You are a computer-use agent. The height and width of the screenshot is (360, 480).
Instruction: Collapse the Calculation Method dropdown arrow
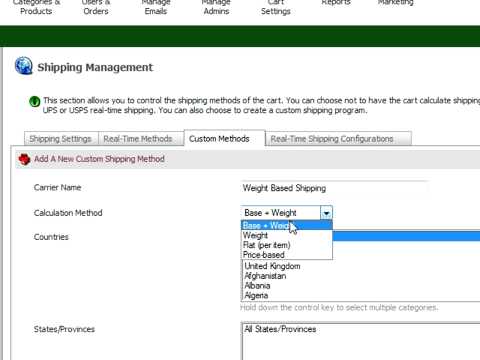tap(326, 213)
